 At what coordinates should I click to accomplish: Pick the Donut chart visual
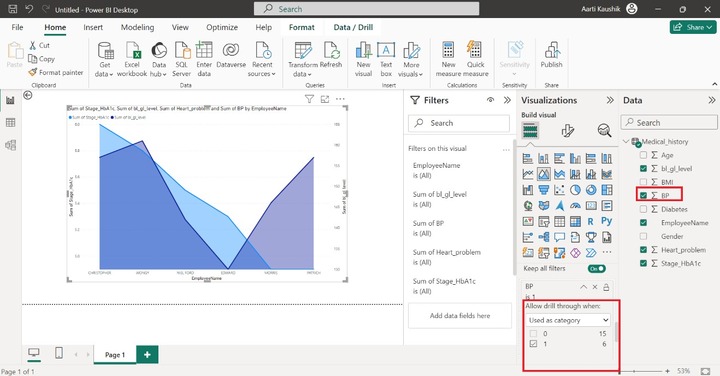click(x=591, y=190)
